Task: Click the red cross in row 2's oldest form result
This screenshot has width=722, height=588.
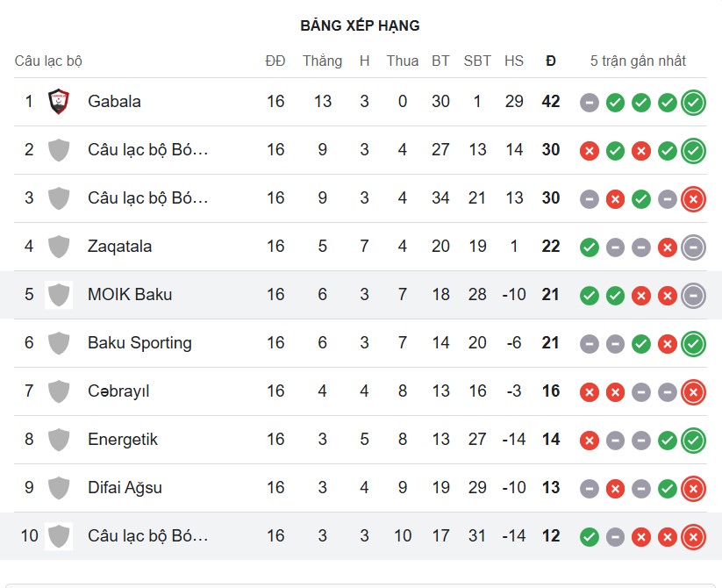Action: click(x=589, y=150)
